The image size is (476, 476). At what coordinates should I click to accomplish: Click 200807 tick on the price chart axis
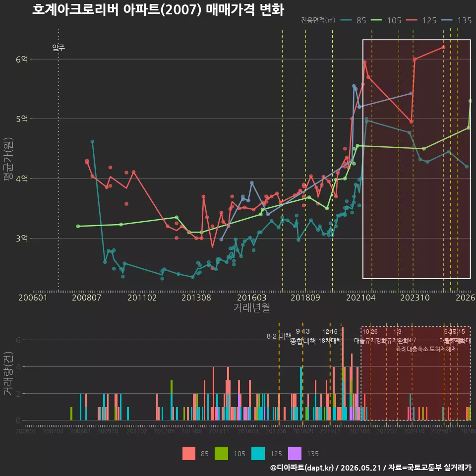(x=86, y=297)
